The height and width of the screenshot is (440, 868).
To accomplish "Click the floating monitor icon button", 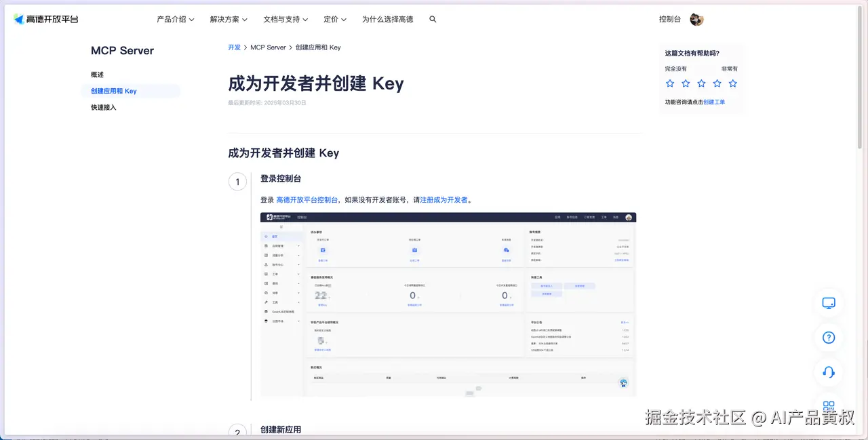I will 828,303.
